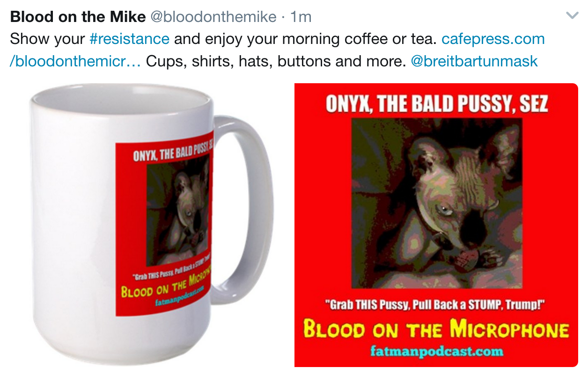588x375 pixels.
Task: Follow the #resistance hashtag
Action: 129,39
